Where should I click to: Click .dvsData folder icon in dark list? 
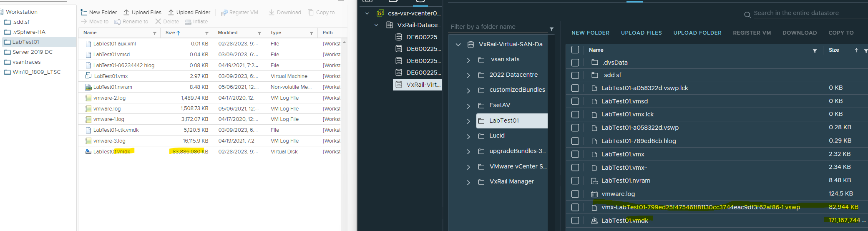(595, 62)
